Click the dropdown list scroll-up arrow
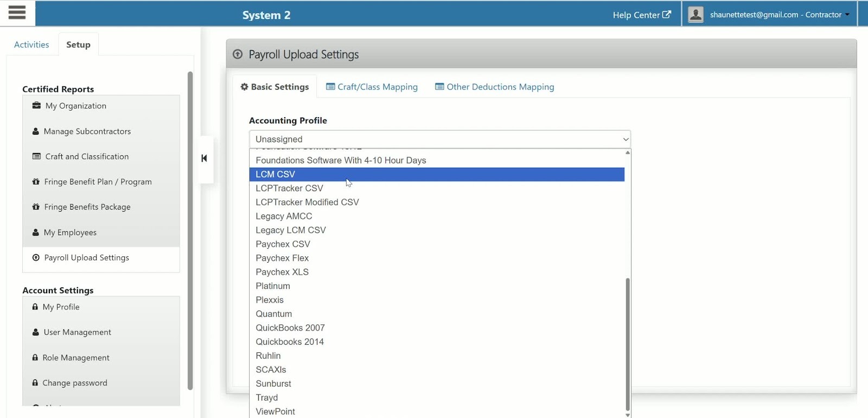 628,153
